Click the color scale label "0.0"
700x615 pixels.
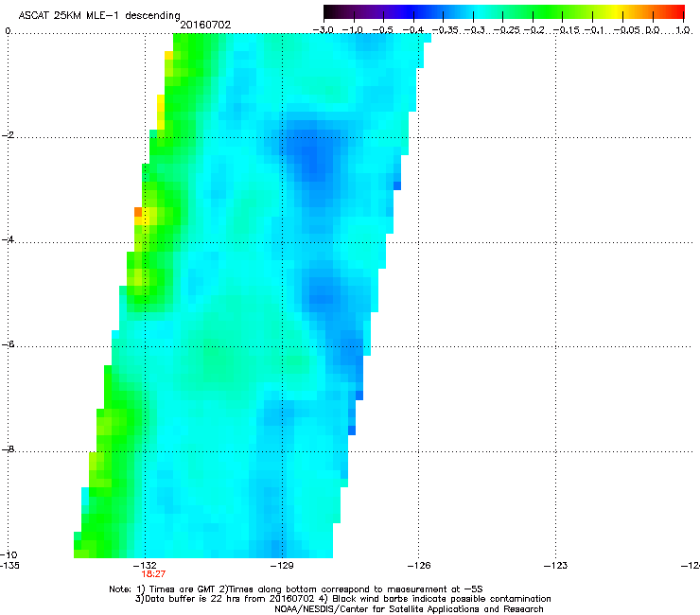coord(653,30)
